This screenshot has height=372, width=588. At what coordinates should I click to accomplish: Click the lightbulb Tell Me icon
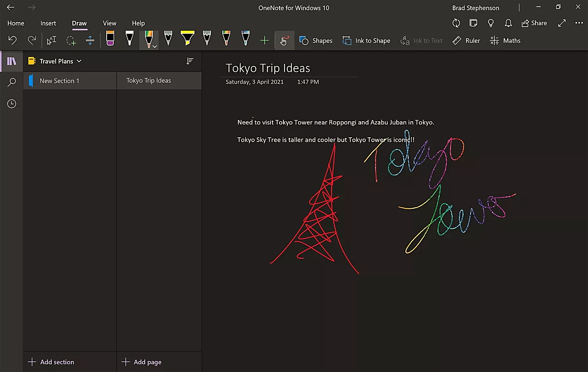(491, 23)
